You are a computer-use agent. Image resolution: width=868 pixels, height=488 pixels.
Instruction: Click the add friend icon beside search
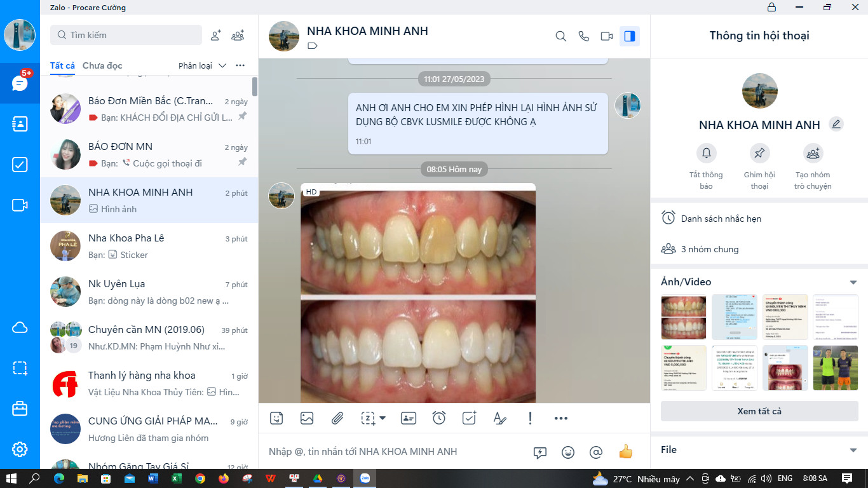pyautogui.click(x=216, y=35)
